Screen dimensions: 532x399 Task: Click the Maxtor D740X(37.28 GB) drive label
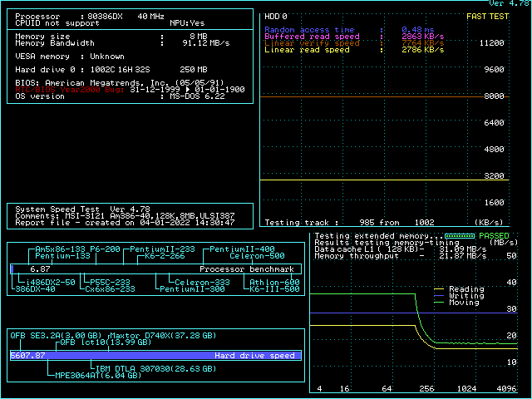tap(163, 336)
